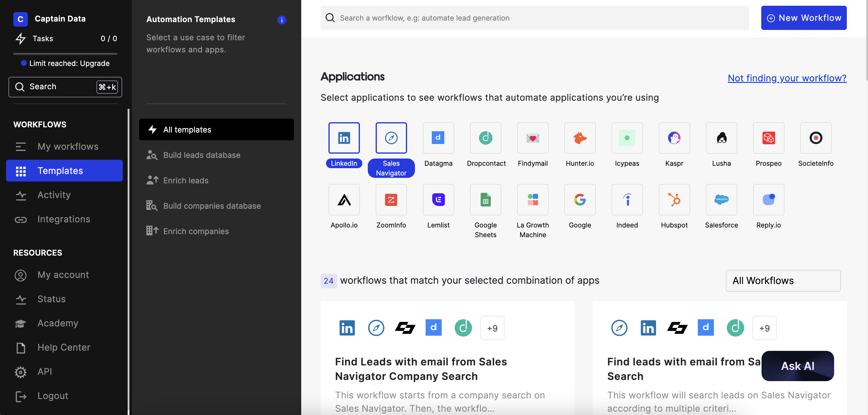Open the Help Center
Image resolution: width=868 pixels, height=415 pixels.
click(x=64, y=347)
